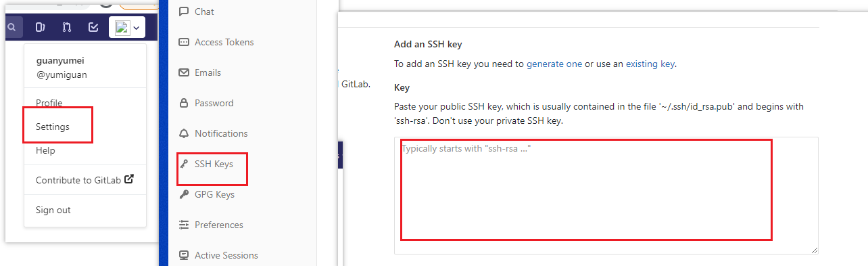
Task: Open SSH Keys in sidebar
Action: point(214,164)
